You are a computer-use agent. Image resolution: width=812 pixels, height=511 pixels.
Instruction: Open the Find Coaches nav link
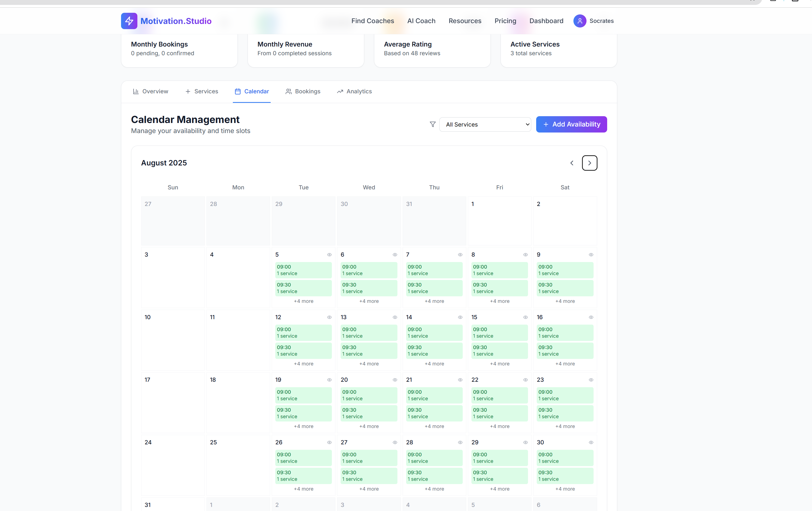372,21
